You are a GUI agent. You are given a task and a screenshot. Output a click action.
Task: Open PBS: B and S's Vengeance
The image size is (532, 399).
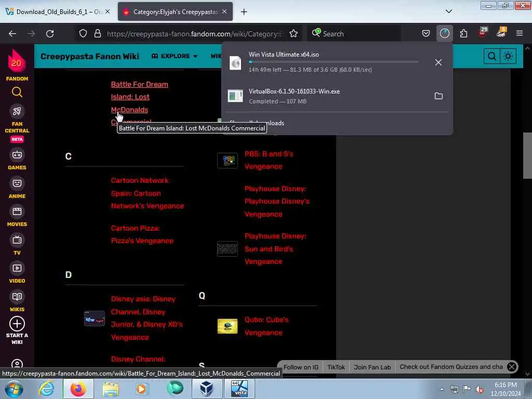coord(269,160)
